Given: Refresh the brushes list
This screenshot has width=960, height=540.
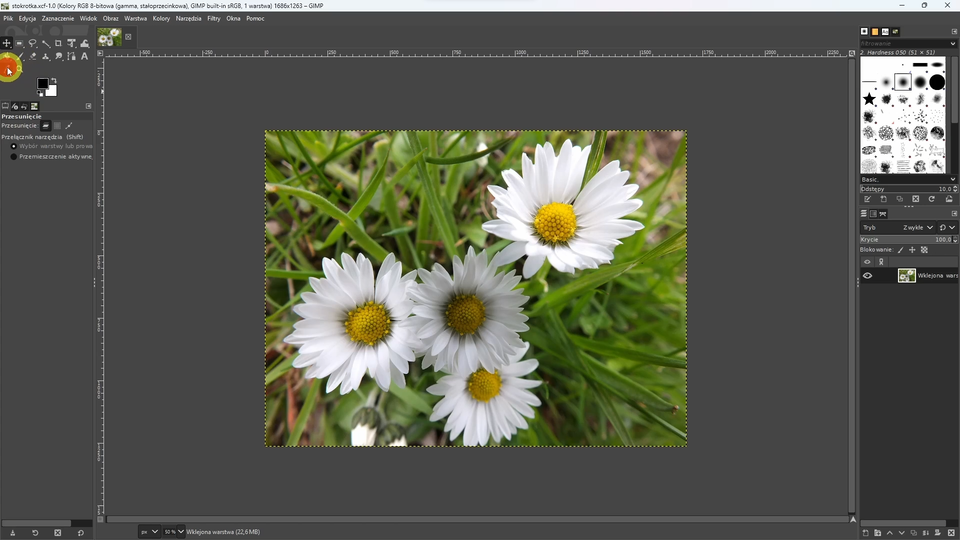Looking at the screenshot, I should pyautogui.click(x=931, y=199).
